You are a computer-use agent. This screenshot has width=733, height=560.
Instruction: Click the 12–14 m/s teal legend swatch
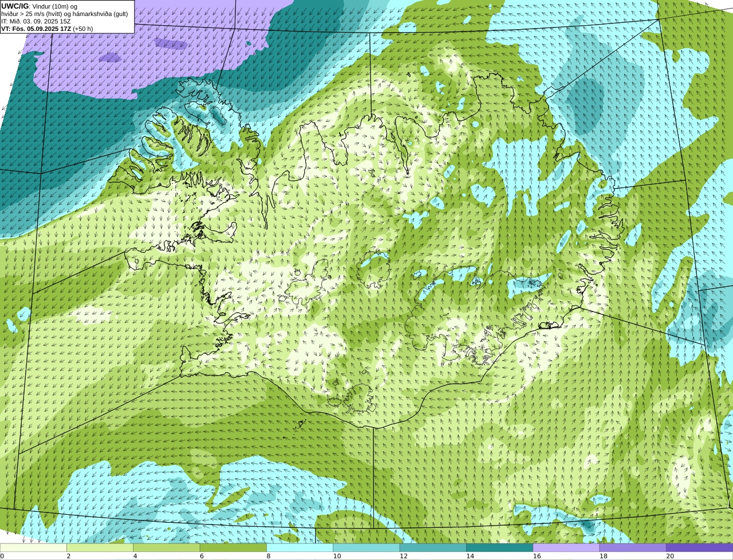point(433,547)
